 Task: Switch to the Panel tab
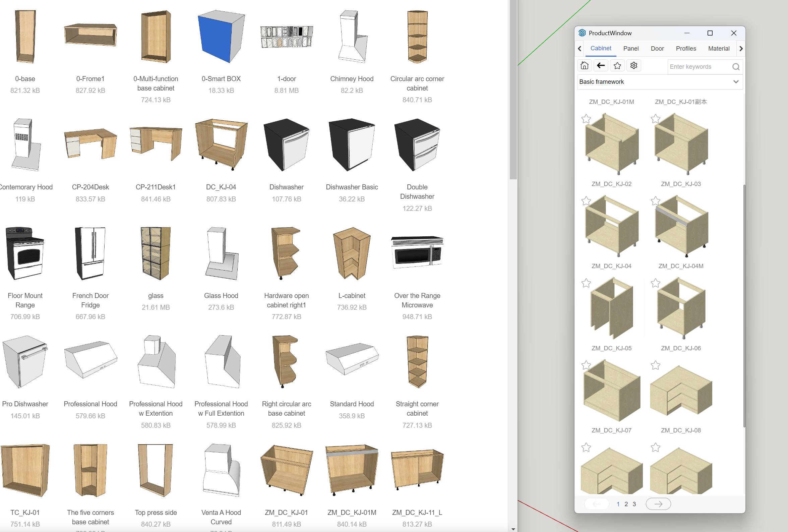click(631, 49)
